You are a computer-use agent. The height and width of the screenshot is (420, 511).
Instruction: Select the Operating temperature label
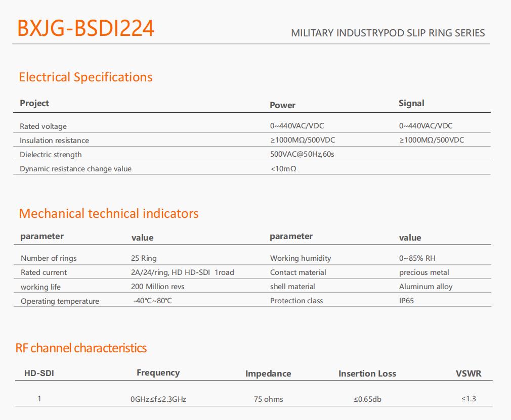click(60, 301)
